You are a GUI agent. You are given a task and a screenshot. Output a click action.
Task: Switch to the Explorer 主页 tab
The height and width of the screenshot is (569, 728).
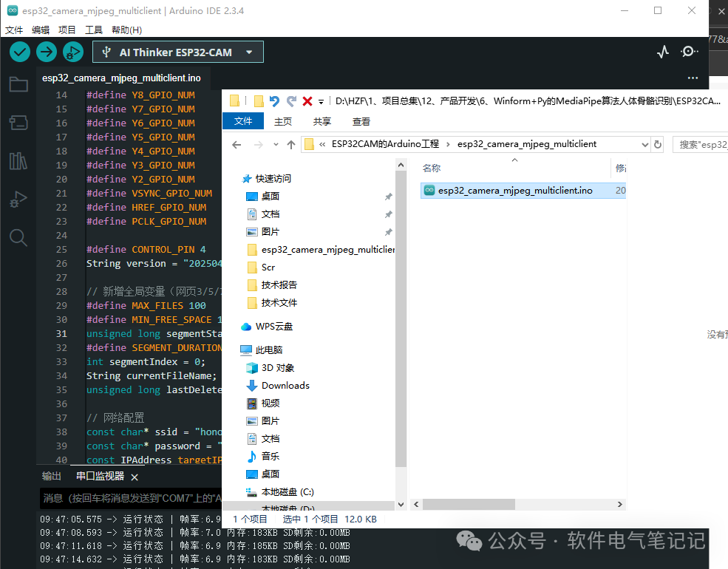tap(283, 122)
